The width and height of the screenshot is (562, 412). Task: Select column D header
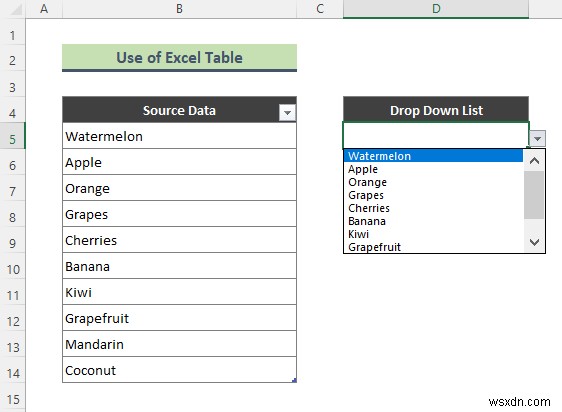(436, 9)
